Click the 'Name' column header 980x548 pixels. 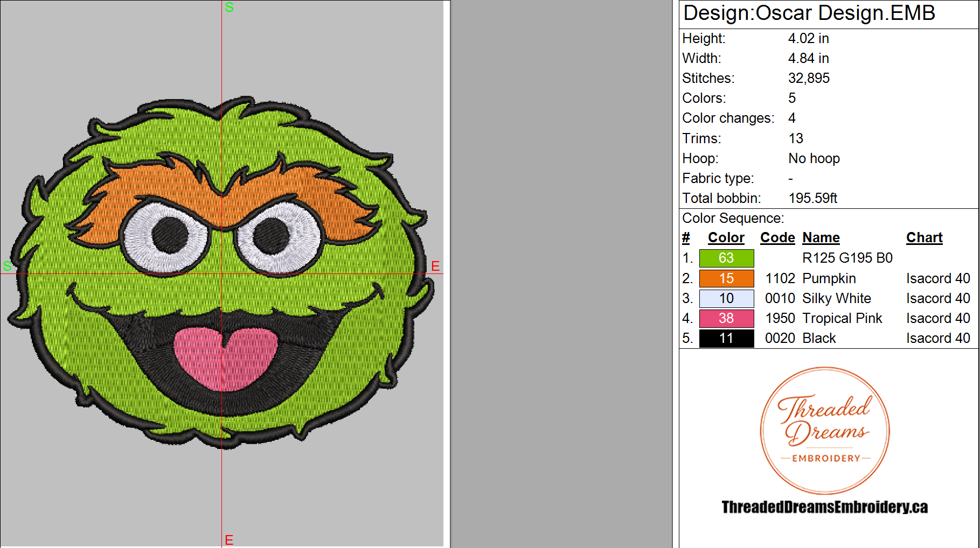point(821,237)
